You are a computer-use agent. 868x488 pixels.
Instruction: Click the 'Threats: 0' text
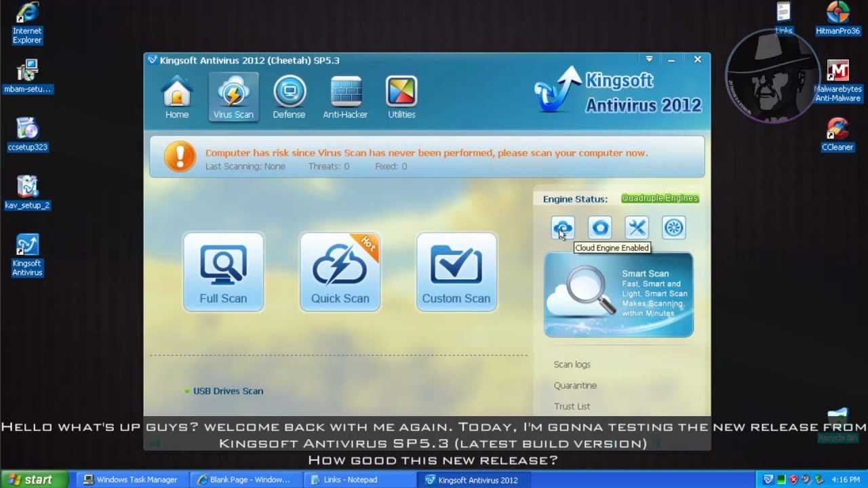pyautogui.click(x=329, y=166)
